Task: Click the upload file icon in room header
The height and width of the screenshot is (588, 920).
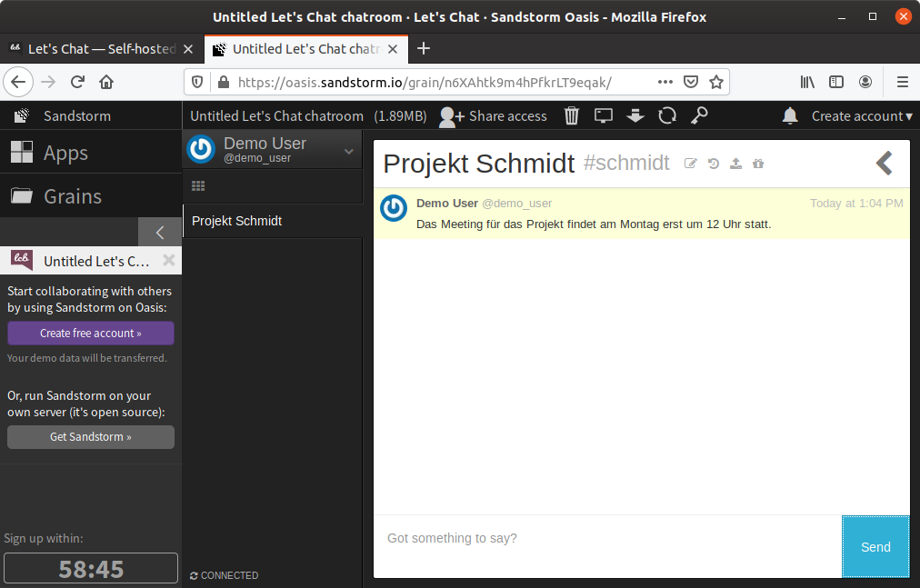Action: click(x=736, y=164)
